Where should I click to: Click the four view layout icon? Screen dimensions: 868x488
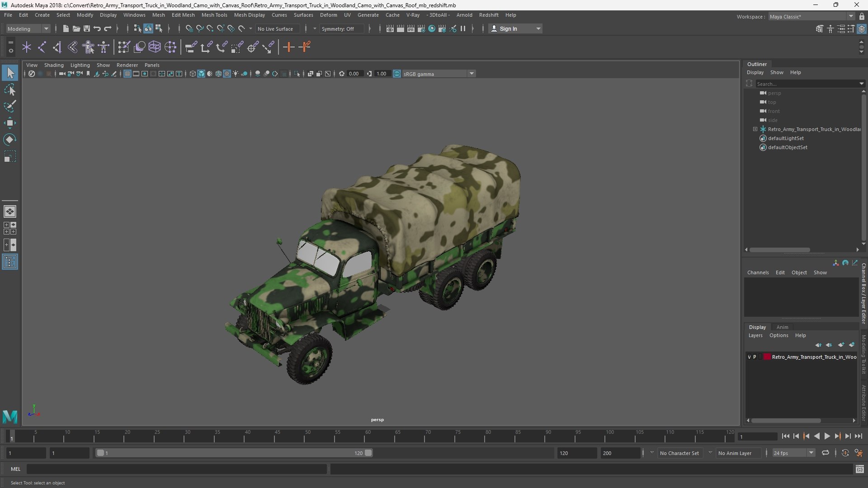10,228
